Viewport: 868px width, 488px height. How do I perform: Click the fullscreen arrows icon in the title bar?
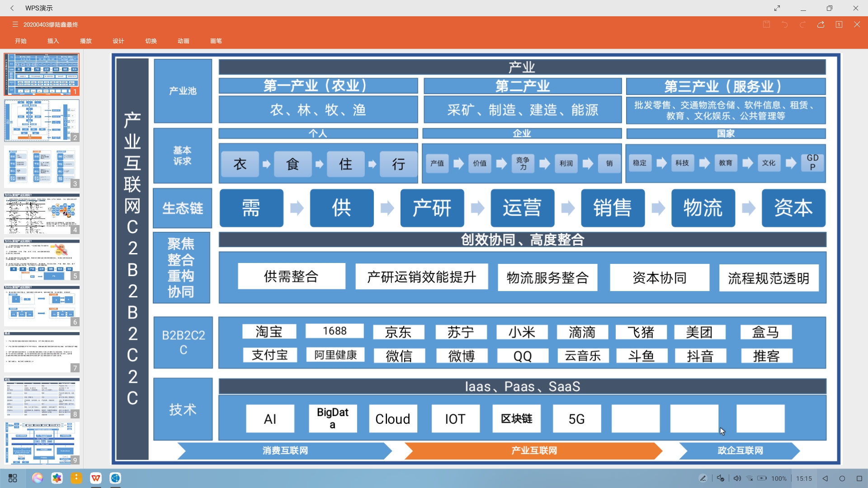[x=777, y=8]
